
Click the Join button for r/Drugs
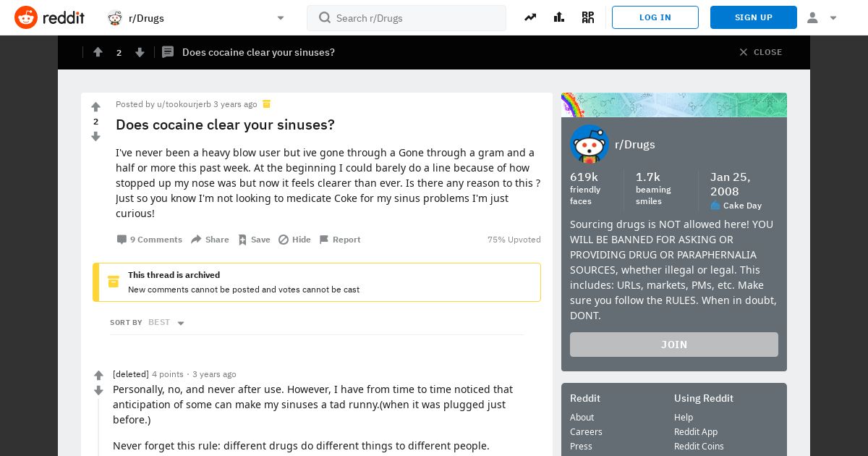pyautogui.click(x=674, y=345)
